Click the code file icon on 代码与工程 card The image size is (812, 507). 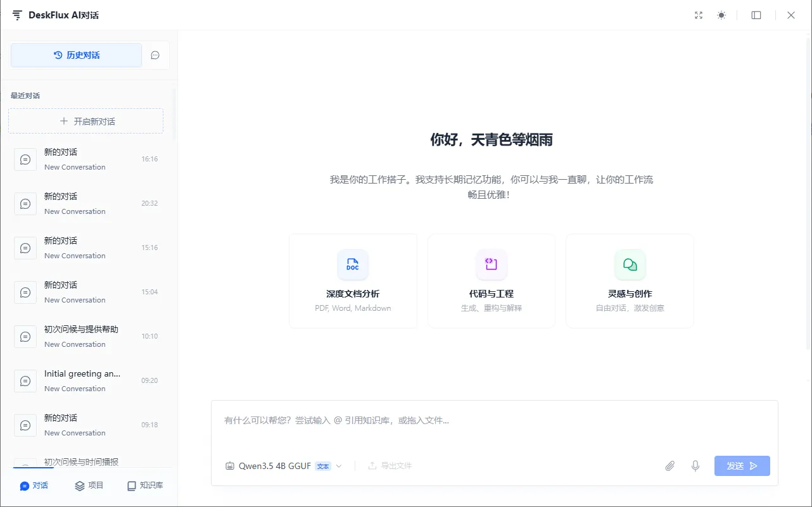tap(492, 265)
